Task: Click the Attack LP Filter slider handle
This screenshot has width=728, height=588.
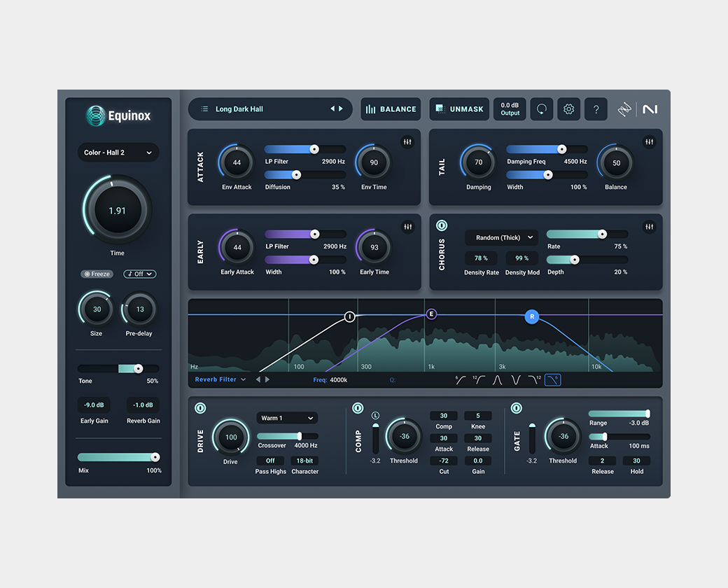Action: tap(314, 149)
